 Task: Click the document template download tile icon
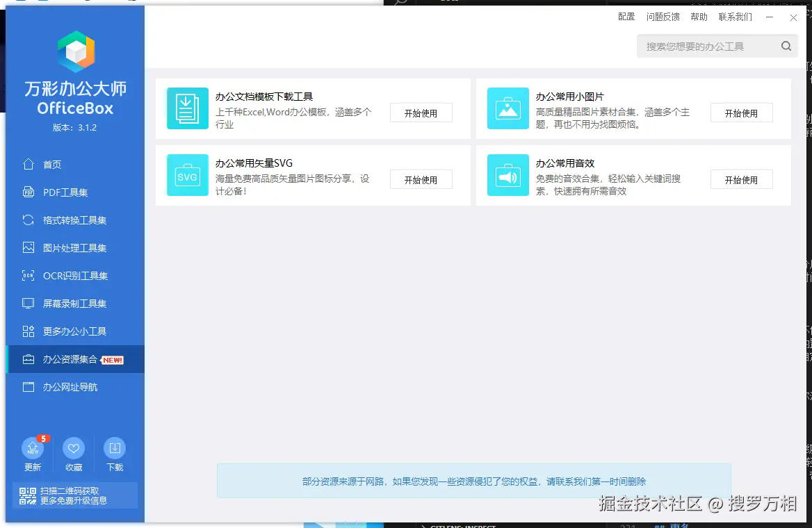pos(188,108)
